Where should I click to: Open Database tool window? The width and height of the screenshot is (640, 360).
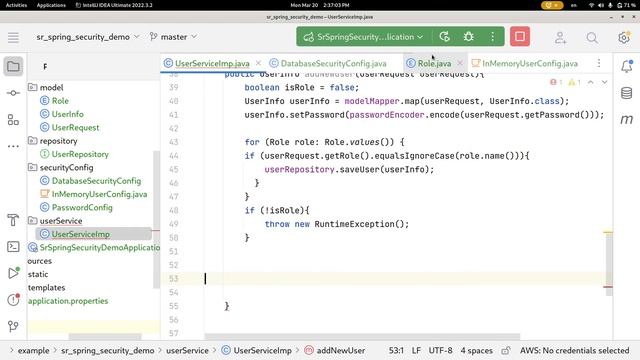point(627,93)
